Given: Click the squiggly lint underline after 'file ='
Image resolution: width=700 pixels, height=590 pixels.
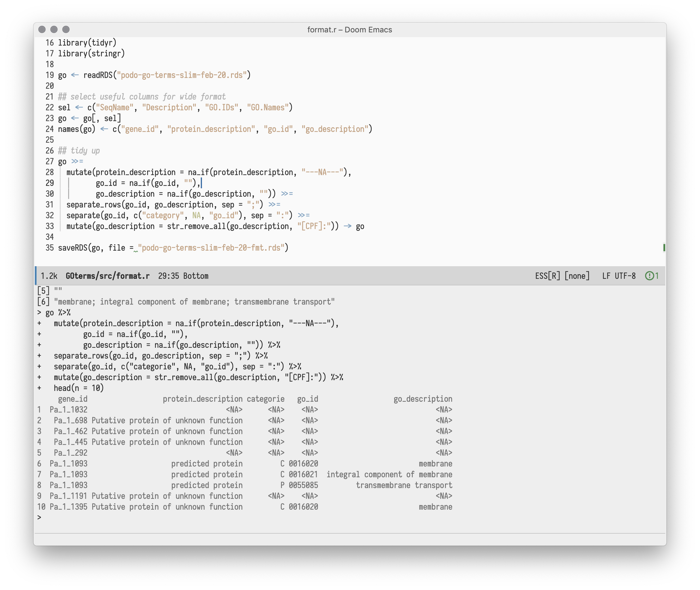Looking at the screenshot, I should click(x=136, y=251).
